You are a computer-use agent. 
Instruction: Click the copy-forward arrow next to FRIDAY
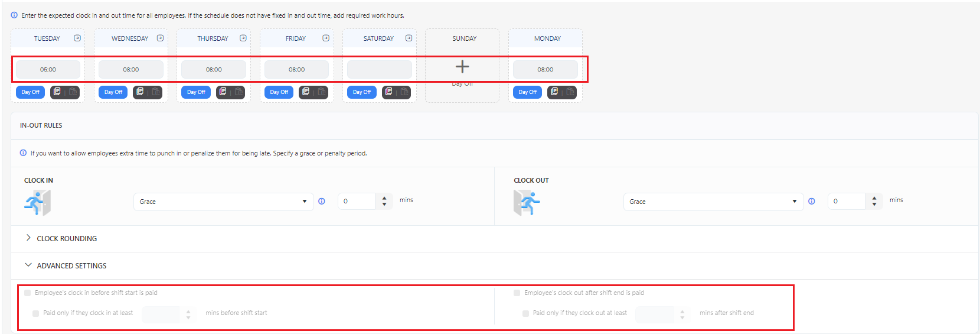point(326,38)
